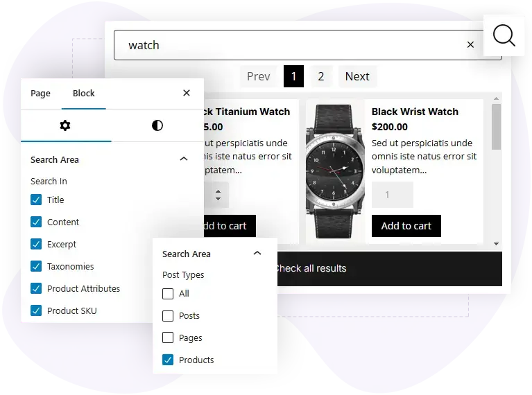
Task: Enable the Posts post type checkbox
Action: (x=168, y=316)
